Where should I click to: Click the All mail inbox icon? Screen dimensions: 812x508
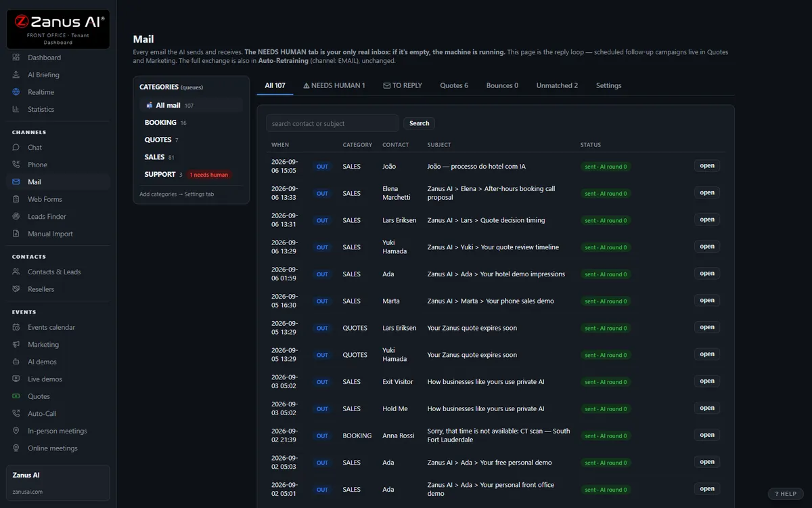pos(150,105)
